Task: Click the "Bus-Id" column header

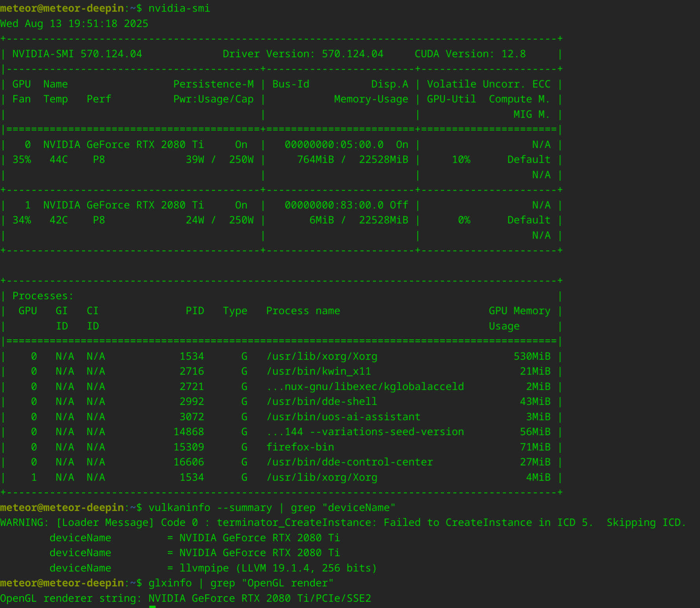Action: (x=291, y=84)
